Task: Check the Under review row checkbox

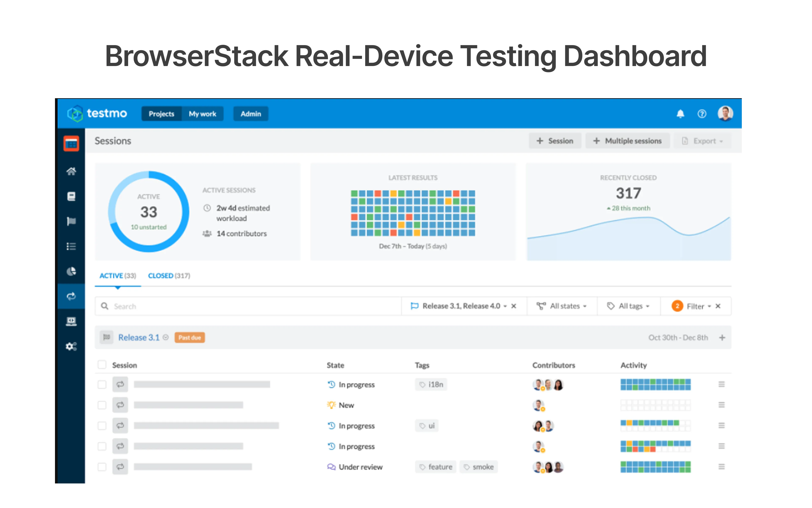Action: pos(102,467)
